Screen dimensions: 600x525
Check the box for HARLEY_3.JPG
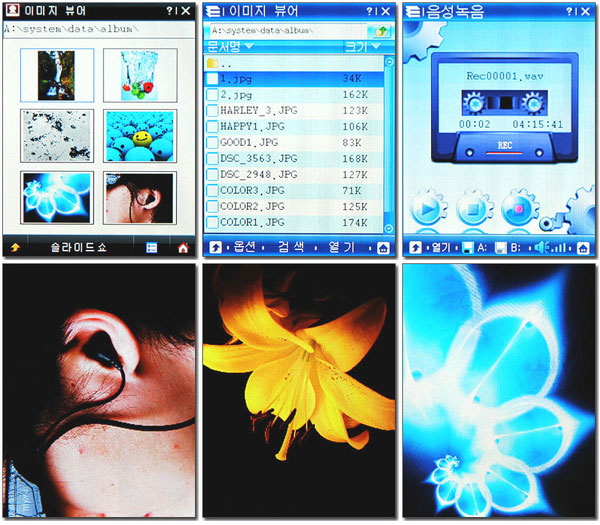coord(212,111)
